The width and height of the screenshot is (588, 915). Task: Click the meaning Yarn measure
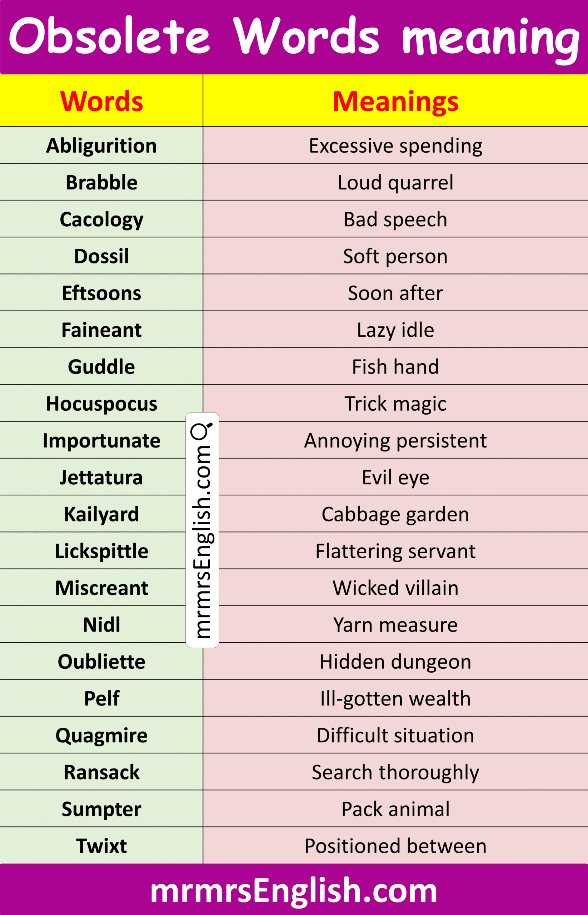click(x=395, y=625)
